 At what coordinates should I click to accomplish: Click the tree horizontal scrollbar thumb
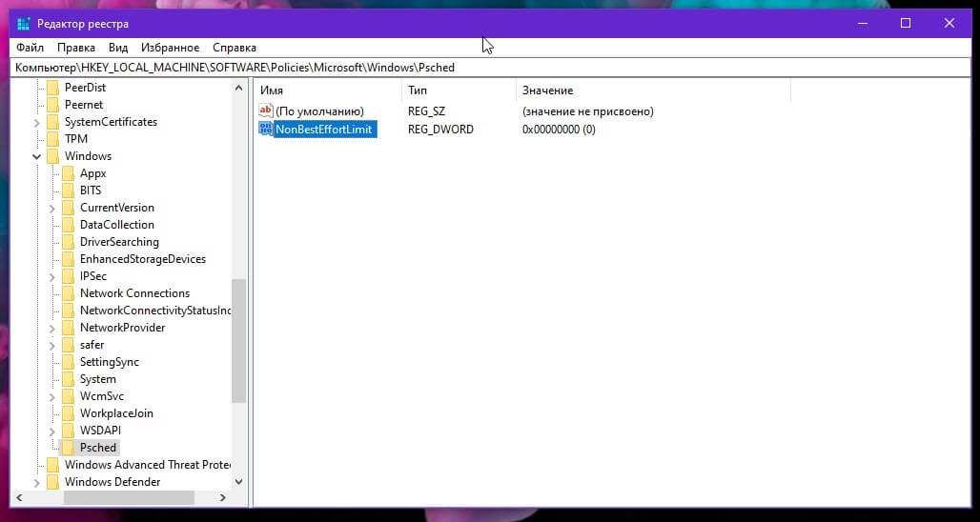[130, 497]
